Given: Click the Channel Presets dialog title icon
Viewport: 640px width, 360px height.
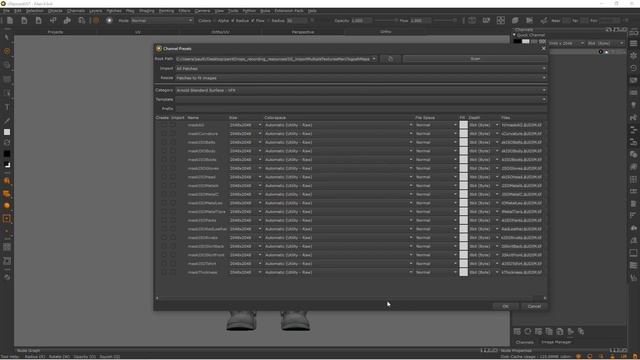Looking at the screenshot, I should 158,48.
